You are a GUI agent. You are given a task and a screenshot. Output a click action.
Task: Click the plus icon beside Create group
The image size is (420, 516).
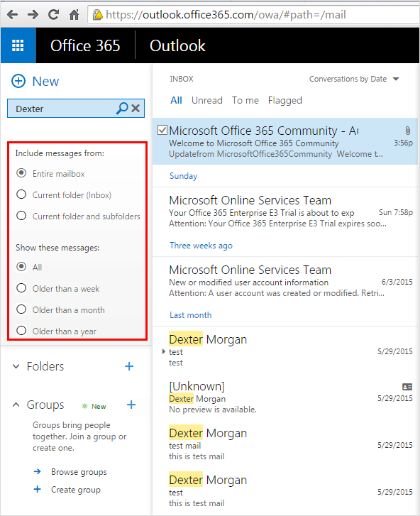click(38, 489)
